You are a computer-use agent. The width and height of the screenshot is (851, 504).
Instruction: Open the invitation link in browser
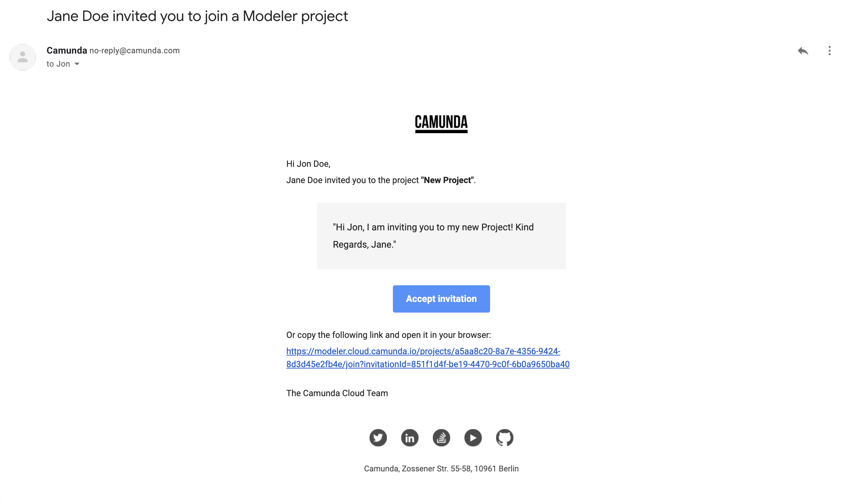428,358
